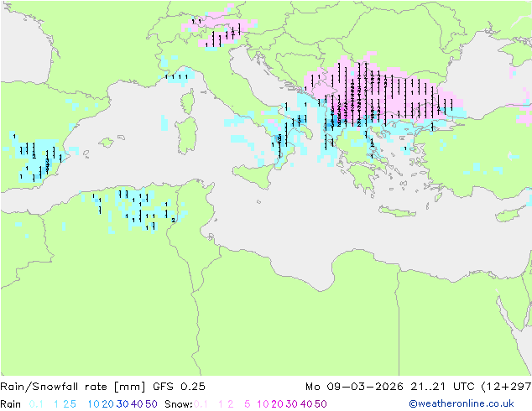Click the rain legend value 10
The width and height of the screenshot is (532, 411).
pyautogui.click(x=94, y=404)
